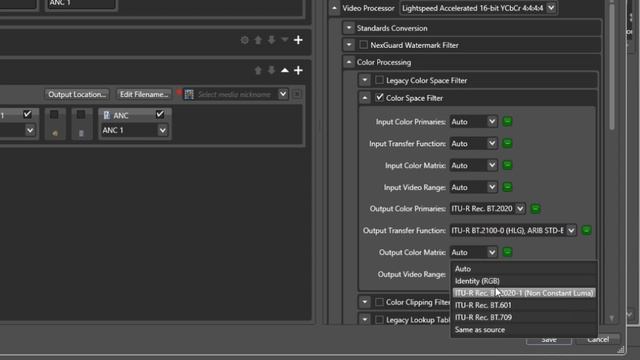Click the move-down arrow in the second track row

(271, 70)
